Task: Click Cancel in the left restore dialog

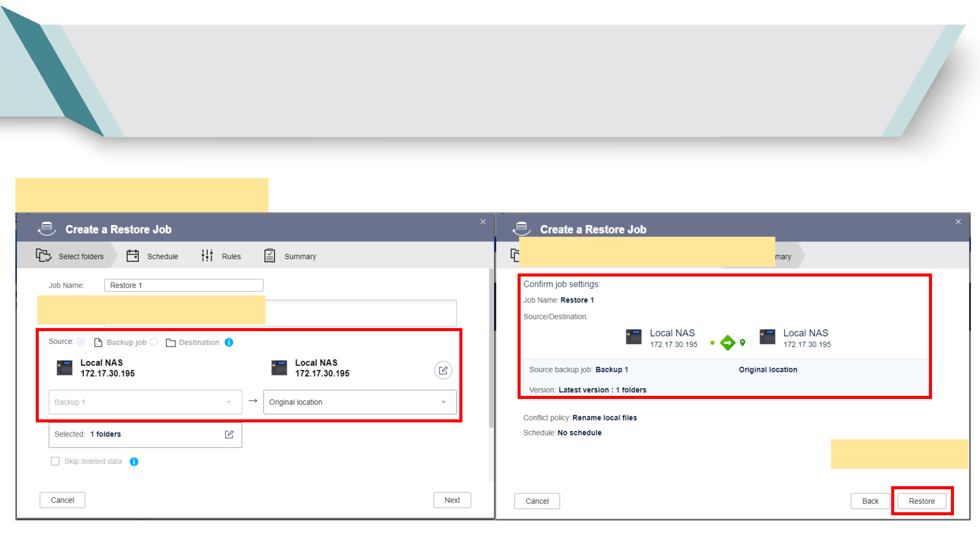Action: (62, 500)
